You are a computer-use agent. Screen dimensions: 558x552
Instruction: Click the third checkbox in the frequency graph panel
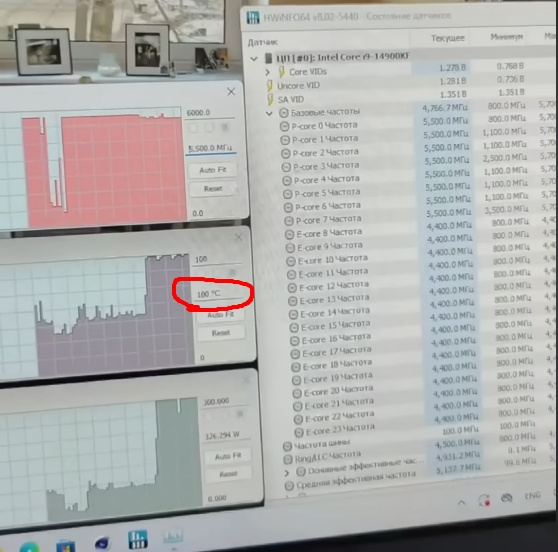[225, 127]
